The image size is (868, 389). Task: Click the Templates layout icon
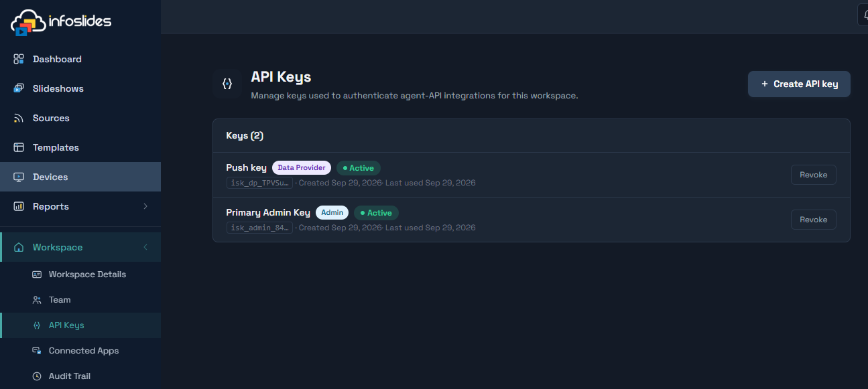click(x=19, y=147)
